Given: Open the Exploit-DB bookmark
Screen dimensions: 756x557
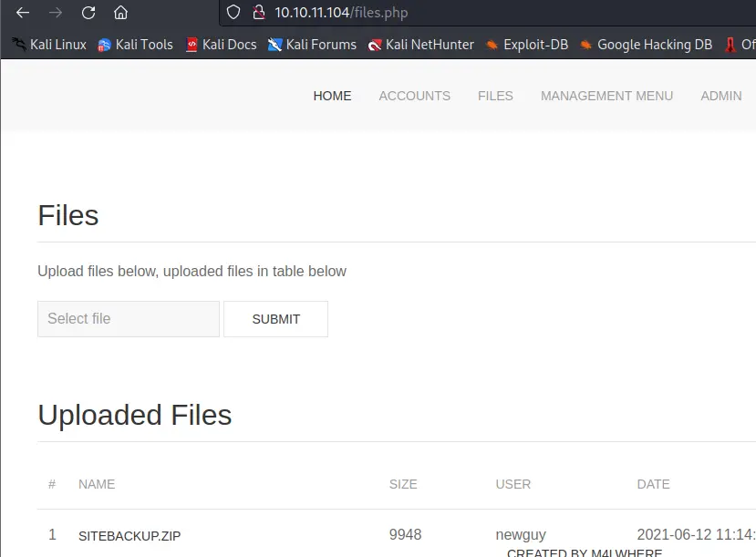Looking at the screenshot, I should click(527, 45).
